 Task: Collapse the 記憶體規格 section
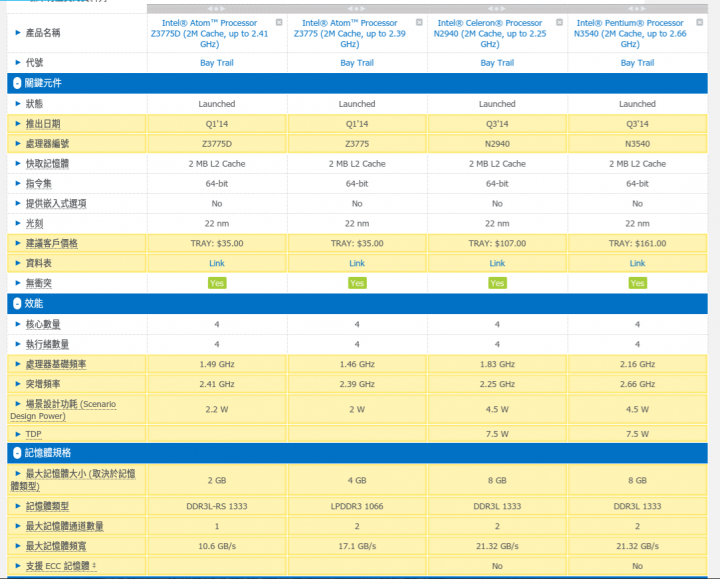[17, 453]
